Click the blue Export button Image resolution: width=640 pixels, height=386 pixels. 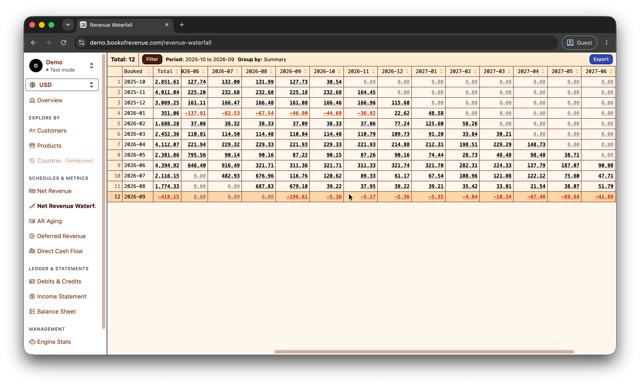[601, 60]
